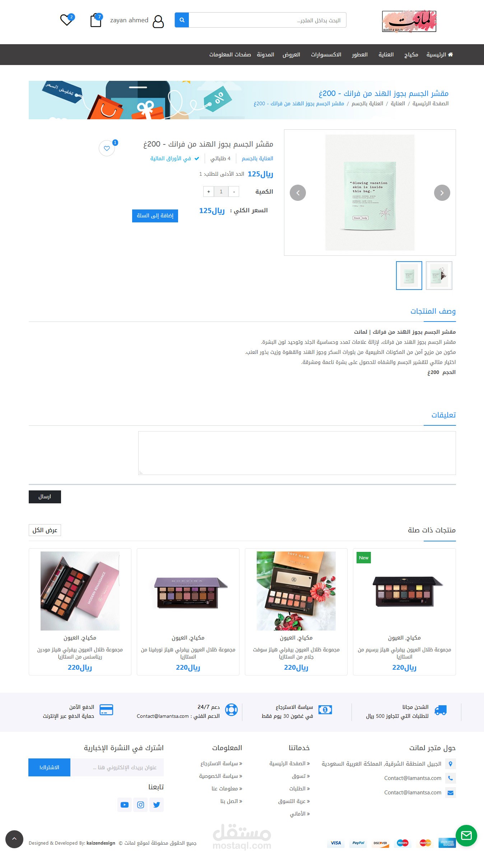Image resolution: width=484 pixels, height=868 pixels.
Task: Open the wishlist heart icon in header
Action: click(x=66, y=20)
